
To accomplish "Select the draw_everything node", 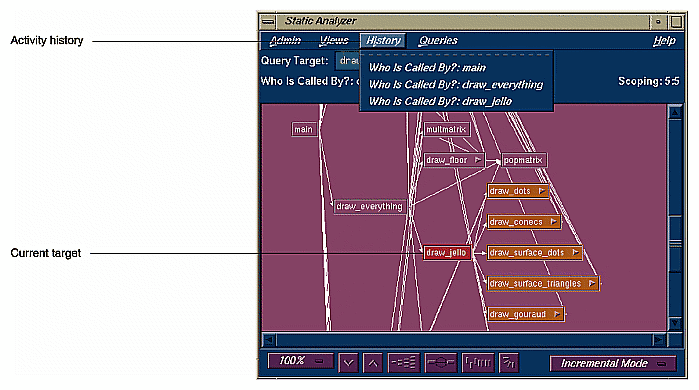I will click(369, 206).
